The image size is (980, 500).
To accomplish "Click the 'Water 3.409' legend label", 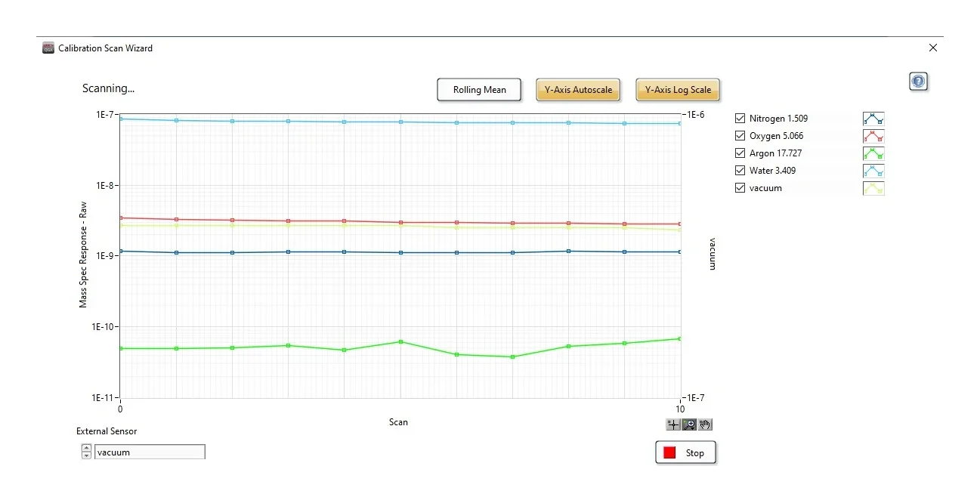I will (x=772, y=171).
